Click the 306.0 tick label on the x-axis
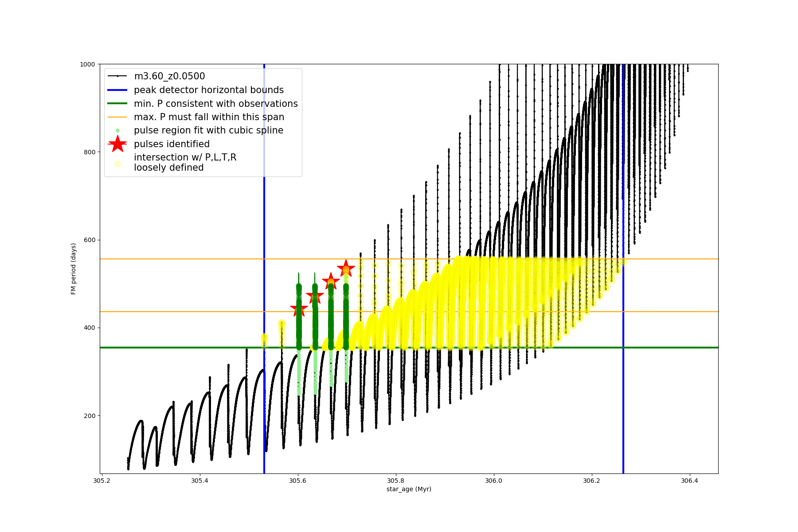Viewport: 798px width, 532px height. coord(493,481)
